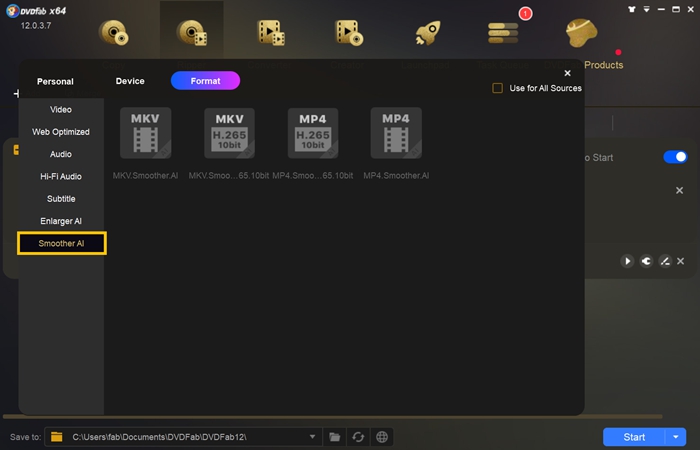Open the Task Queue icon

pos(503,33)
